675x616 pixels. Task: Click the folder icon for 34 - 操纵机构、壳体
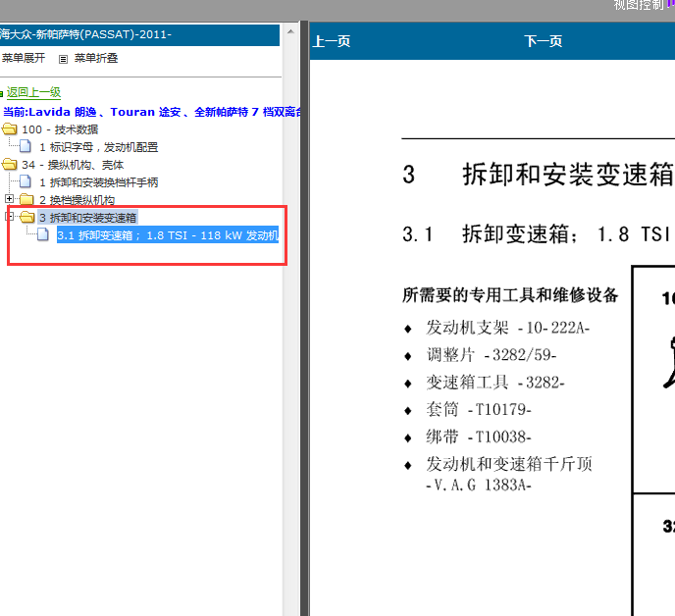click(10, 164)
